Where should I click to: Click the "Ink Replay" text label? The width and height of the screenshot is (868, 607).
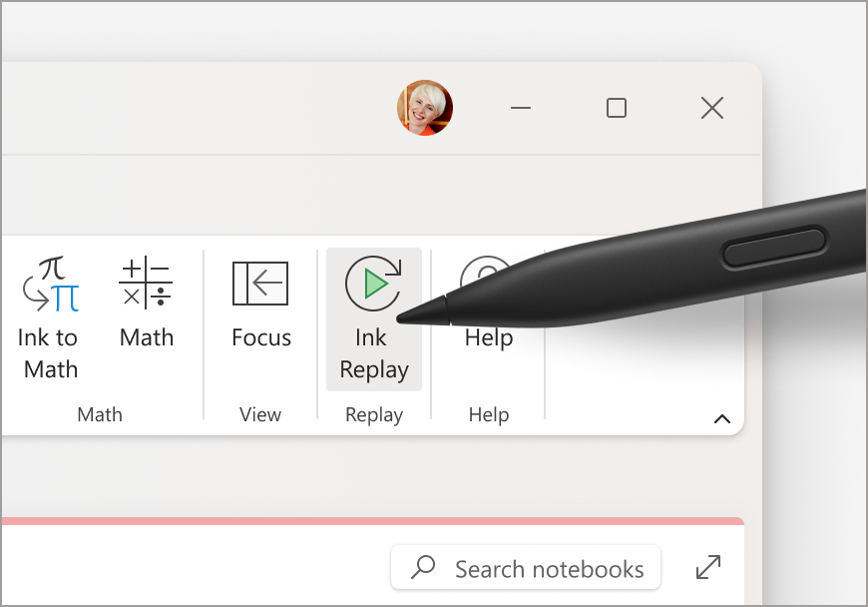click(374, 354)
